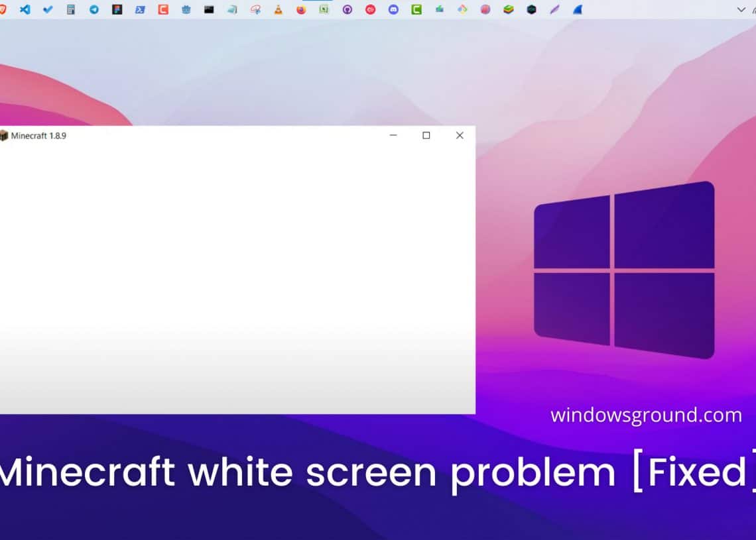
Task: Open the blue checkmark To Do app
Action: (48, 9)
